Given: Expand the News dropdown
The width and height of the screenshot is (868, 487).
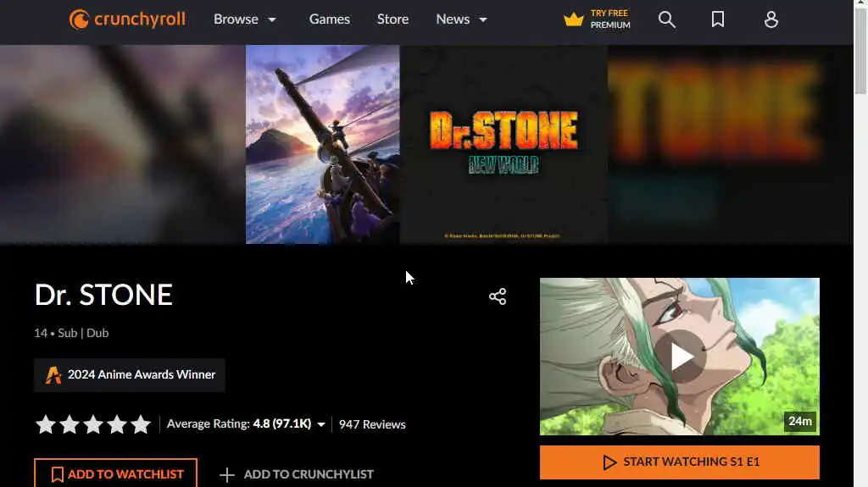Looking at the screenshot, I should point(461,19).
